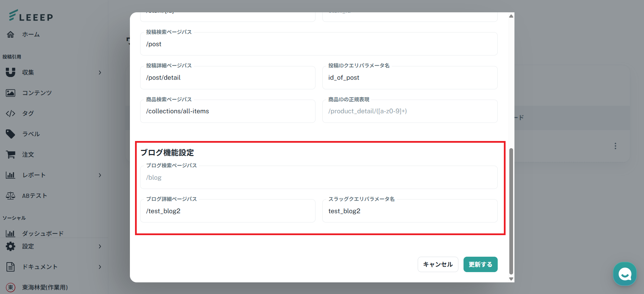Expand the ドキュメント submenu chevron
The image size is (644, 294).
(x=100, y=267)
